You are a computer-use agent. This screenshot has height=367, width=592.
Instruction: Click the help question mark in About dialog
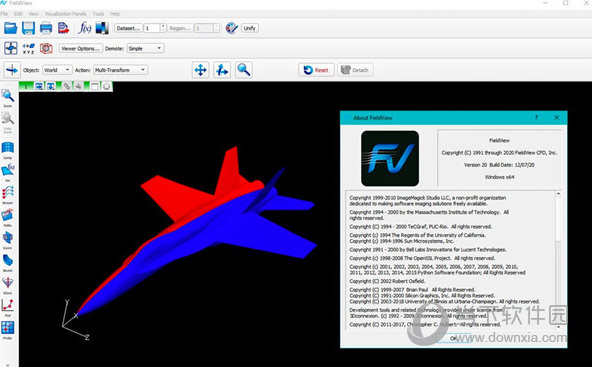click(x=536, y=117)
